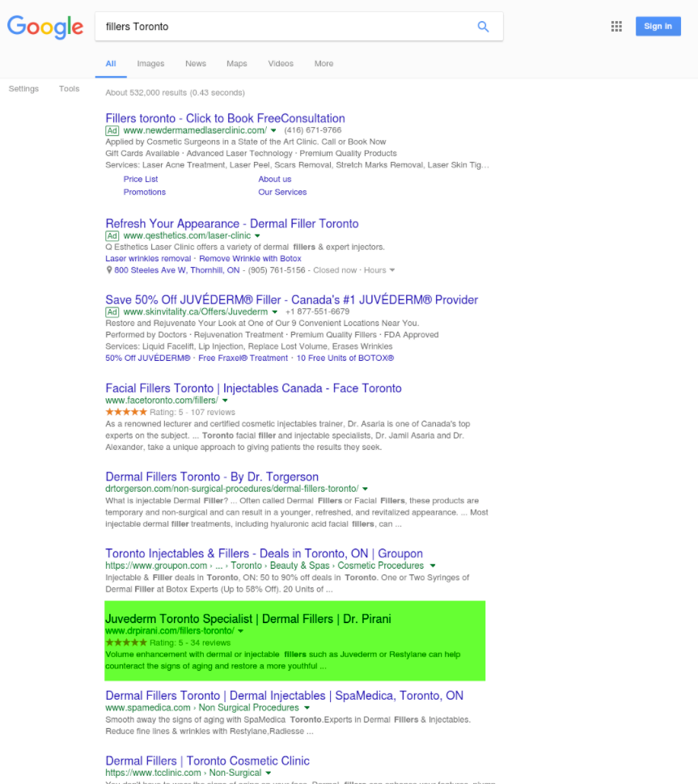Open the Hours dropdown for Q Esthetics
The height and width of the screenshot is (784, 698).
point(379,270)
